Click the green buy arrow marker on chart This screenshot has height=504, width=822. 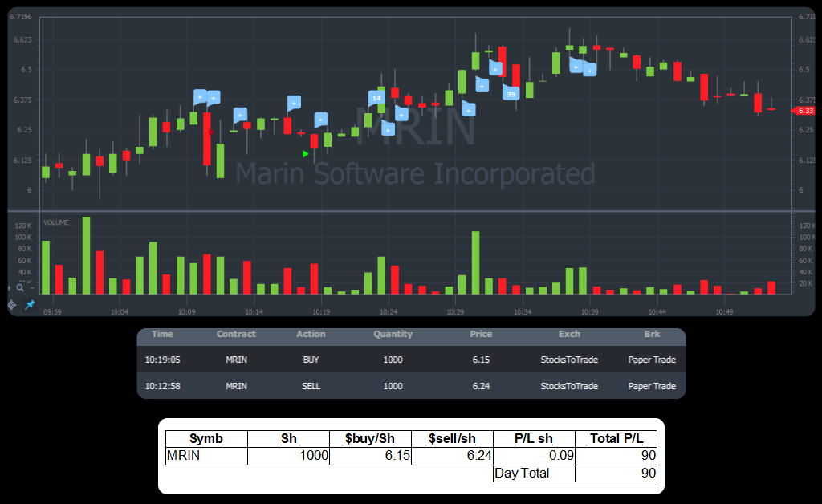pyautogui.click(x=305, y=153)
